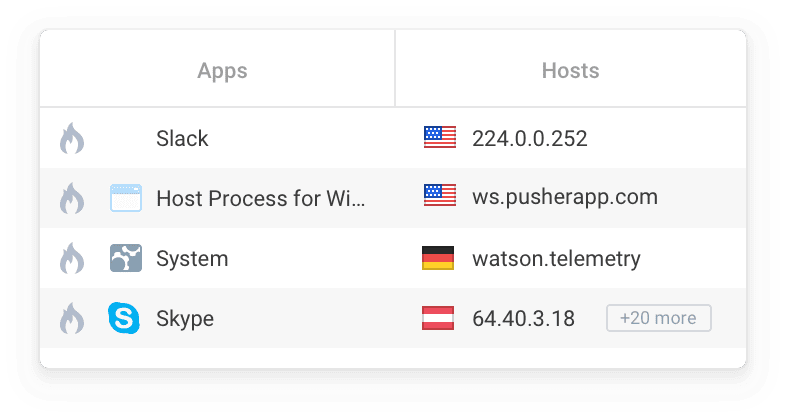
Task: Click the US flag beside ws.pusherapp.com
Action: tap(440, 195)
